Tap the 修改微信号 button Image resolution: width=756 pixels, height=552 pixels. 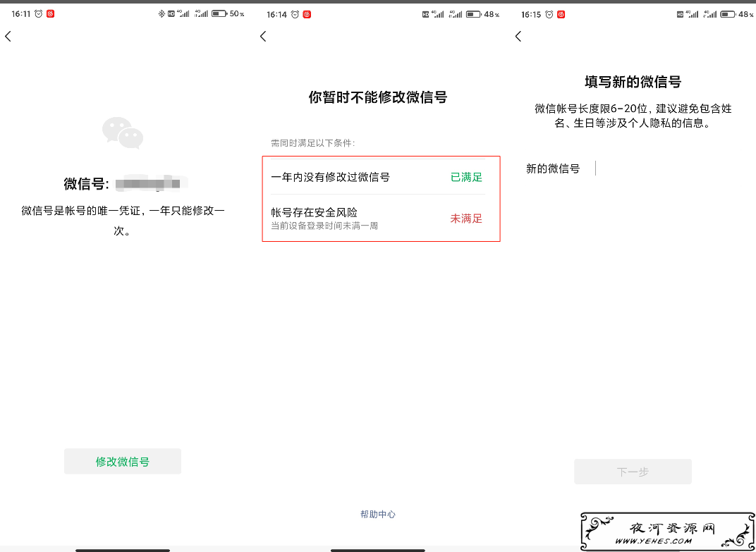pyautogui.click(x=123, y=461)
